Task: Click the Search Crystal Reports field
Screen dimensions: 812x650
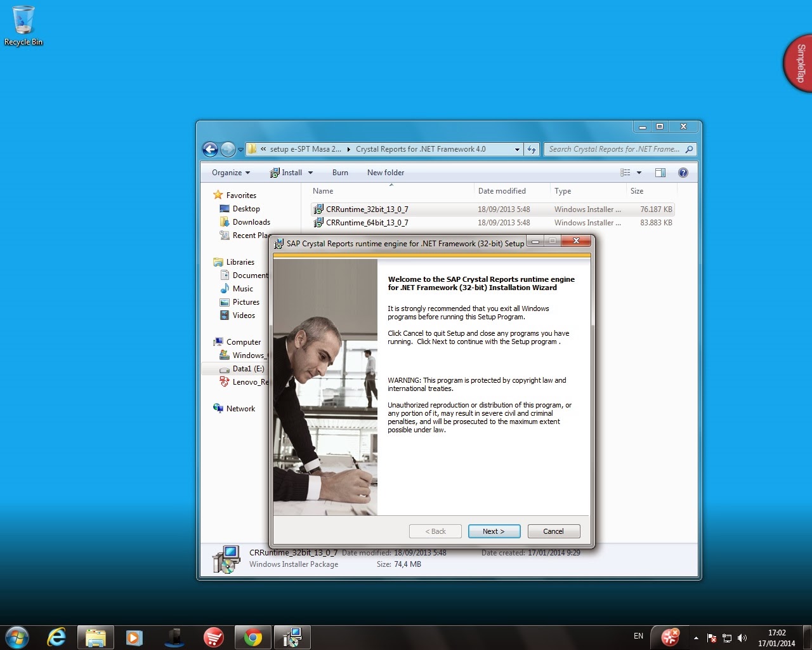Action: point(613,149)
